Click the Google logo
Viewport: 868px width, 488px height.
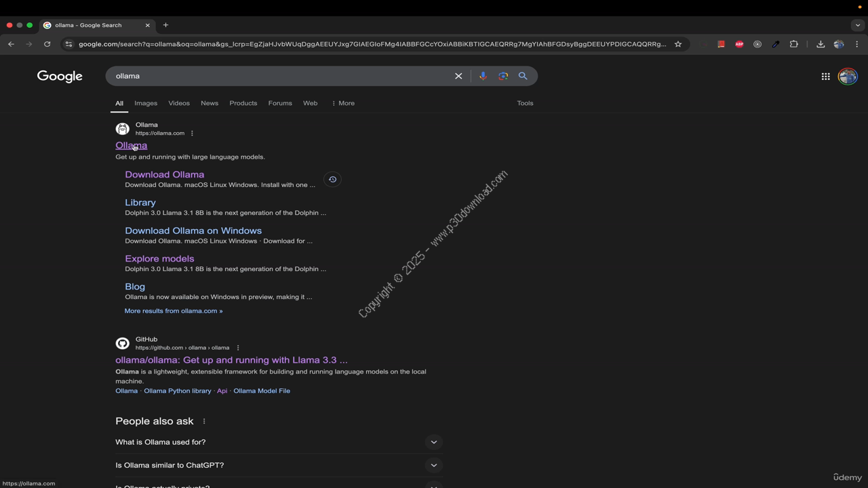60,77
